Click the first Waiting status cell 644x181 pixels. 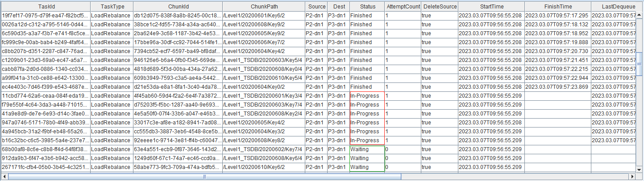366,149
